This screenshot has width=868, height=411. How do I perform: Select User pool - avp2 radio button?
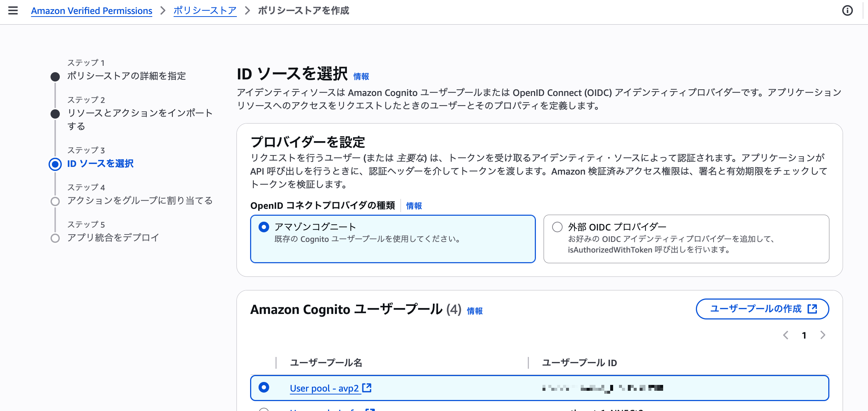264,388
